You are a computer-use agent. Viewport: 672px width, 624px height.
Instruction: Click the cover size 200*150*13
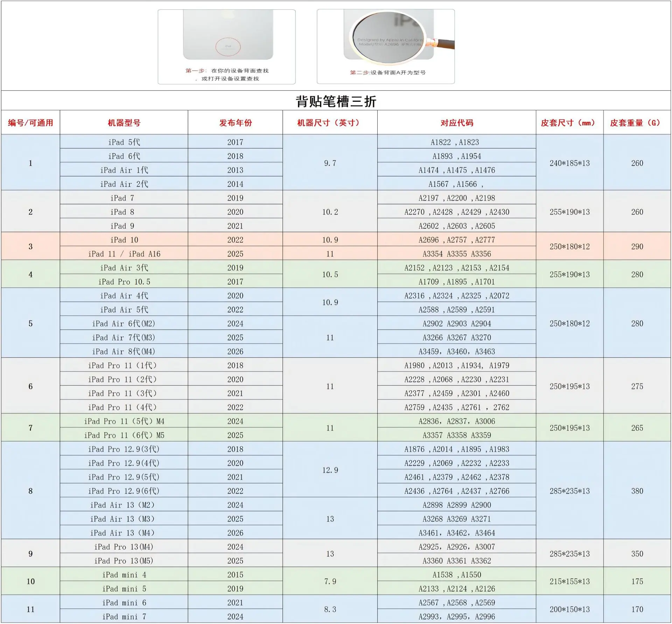(x=570, y=609)
